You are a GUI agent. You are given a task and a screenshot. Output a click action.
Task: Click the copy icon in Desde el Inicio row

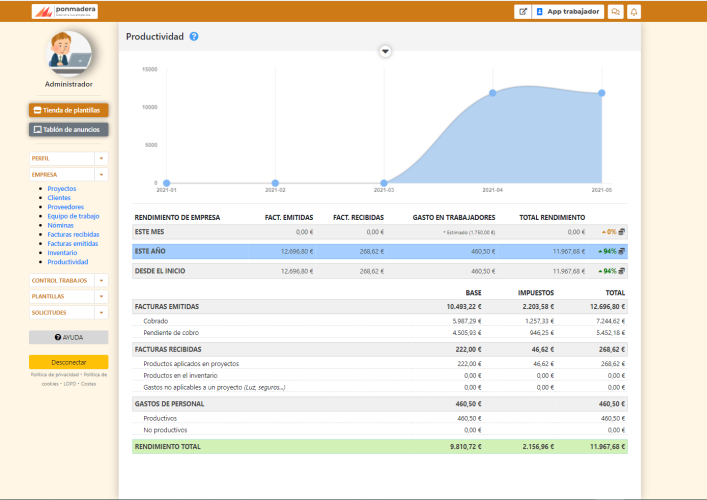tap(622, 271)
